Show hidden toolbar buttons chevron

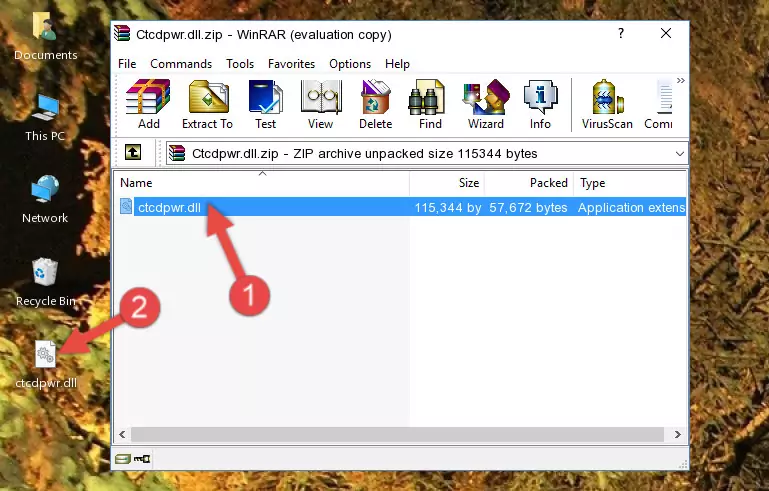[x=681, y=80]
